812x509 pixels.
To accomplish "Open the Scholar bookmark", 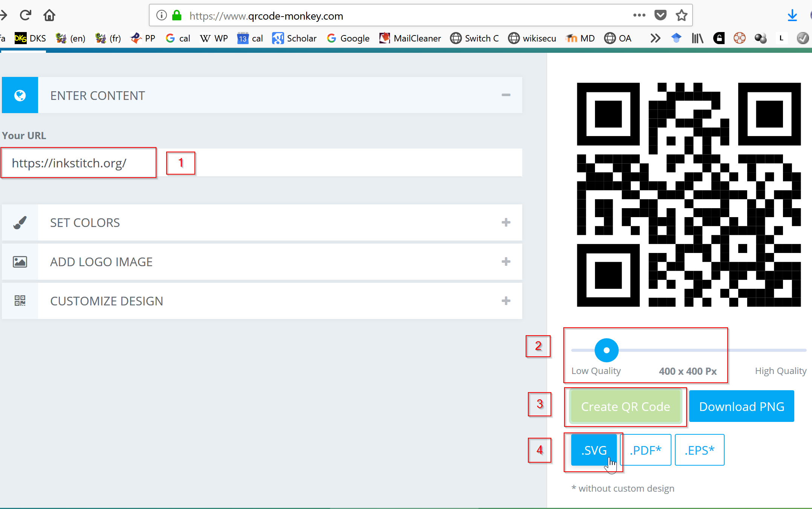I will [294, 38].
